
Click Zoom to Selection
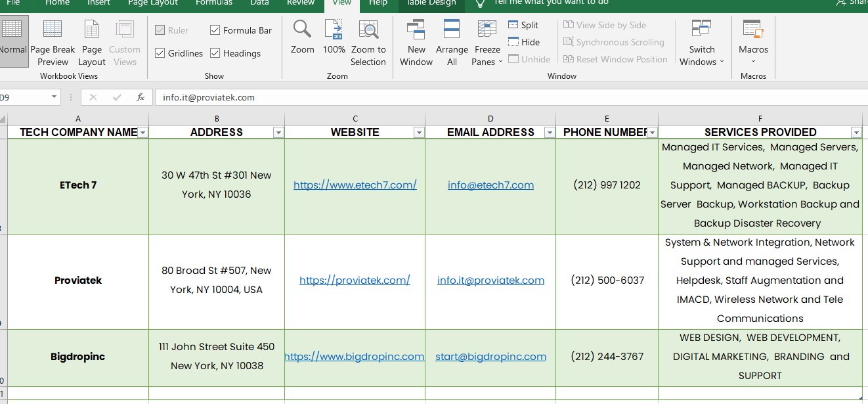coord(368,43)
